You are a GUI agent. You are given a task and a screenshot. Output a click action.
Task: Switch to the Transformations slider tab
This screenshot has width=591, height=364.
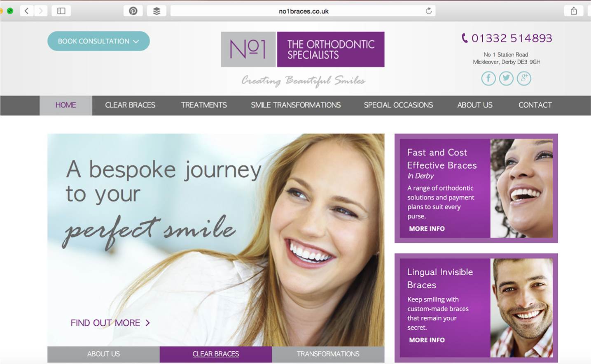pos(328,354)
